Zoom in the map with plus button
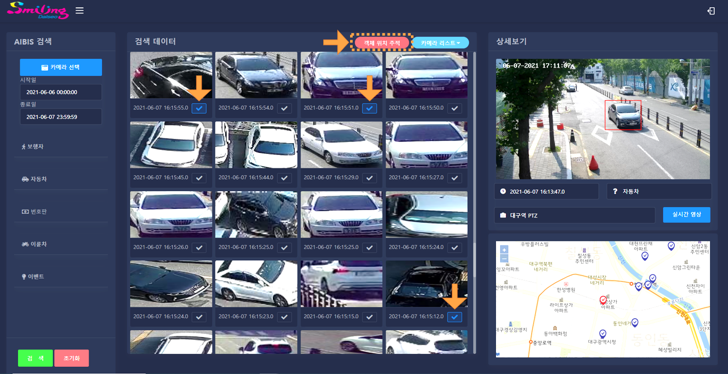The image size is (728, 374). pos(504,249)
